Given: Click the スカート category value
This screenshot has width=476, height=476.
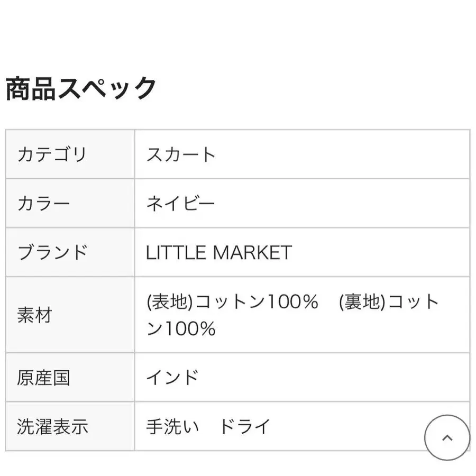Looking at the screenshot, I should (x=181, y=155).
